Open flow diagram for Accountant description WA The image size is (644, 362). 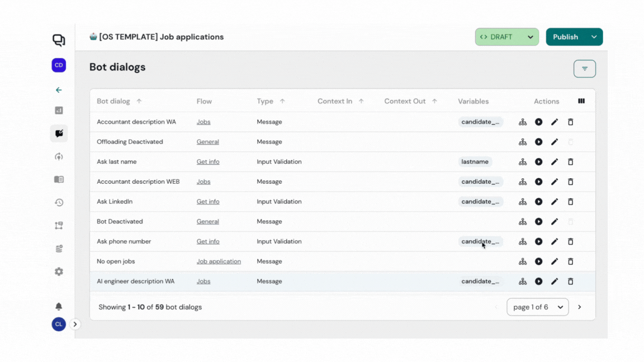[522, 122]
